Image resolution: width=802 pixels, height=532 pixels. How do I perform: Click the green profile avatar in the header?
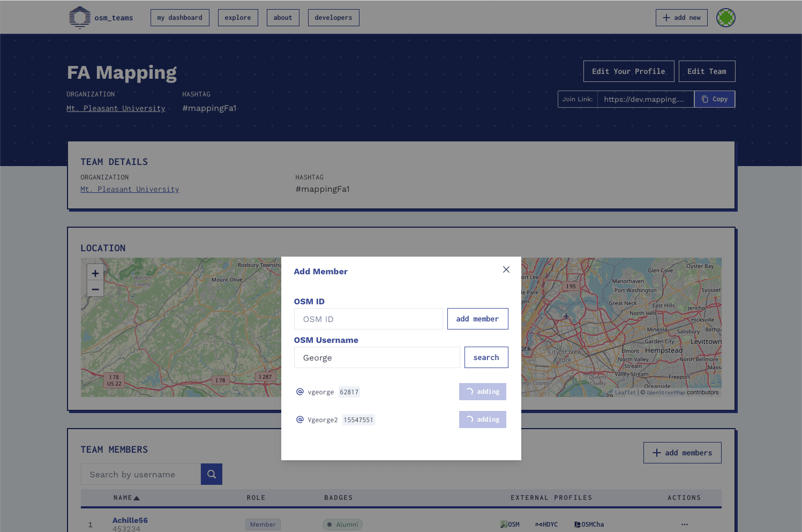tap(726, 17)
